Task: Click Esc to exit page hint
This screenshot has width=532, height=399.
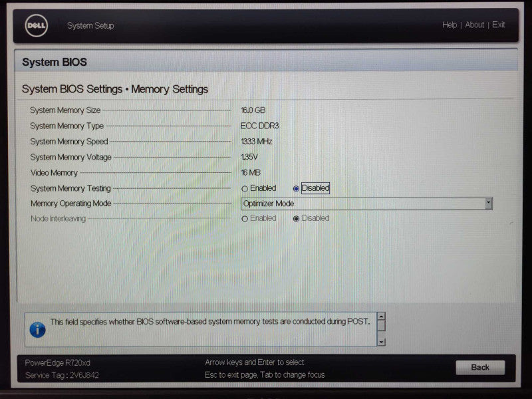Action: pyautogui.click(x=265, y=375)
